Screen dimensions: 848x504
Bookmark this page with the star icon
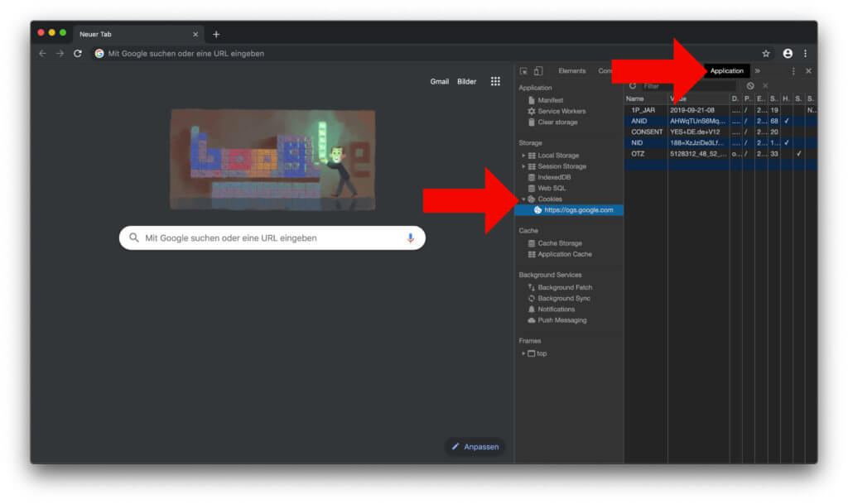point(766,54)
